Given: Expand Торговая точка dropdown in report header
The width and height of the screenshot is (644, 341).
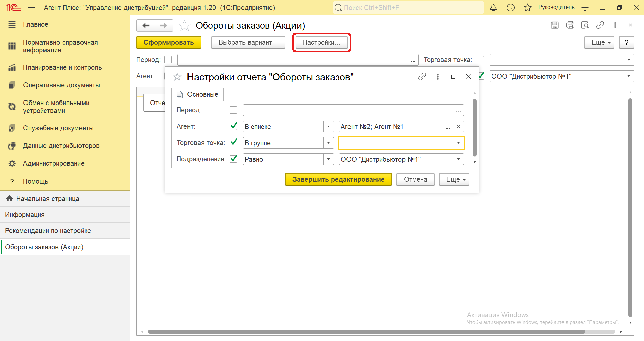Looking at the screenshot, I should click(x=629, y=60).
